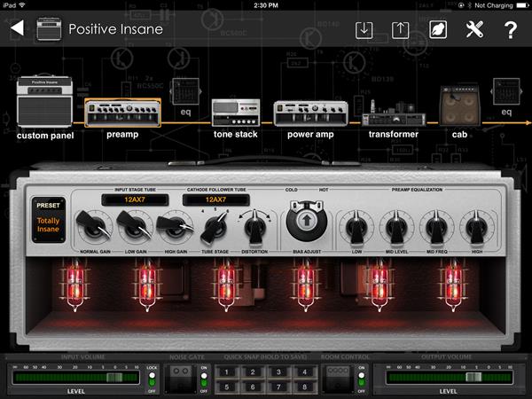Select the eq module after the preamp
532x399 pixels.
pos(186,91)
